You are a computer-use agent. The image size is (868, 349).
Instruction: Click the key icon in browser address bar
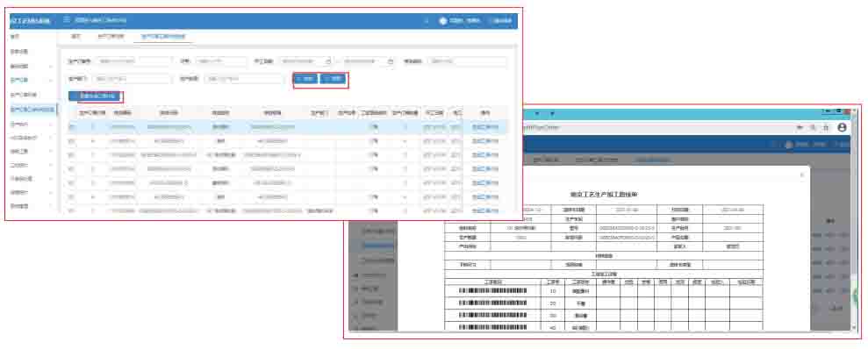coord(800,128)
